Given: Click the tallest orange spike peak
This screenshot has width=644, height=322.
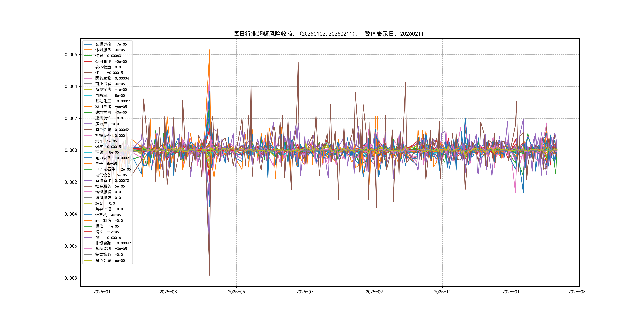Looking at the screenshot, I should pyautogui.click(x=209, y=50).
